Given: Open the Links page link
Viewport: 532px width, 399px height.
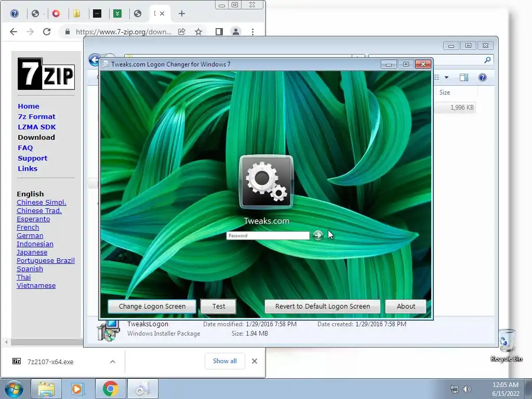Looking at the screenshot, I should (28, 169).
